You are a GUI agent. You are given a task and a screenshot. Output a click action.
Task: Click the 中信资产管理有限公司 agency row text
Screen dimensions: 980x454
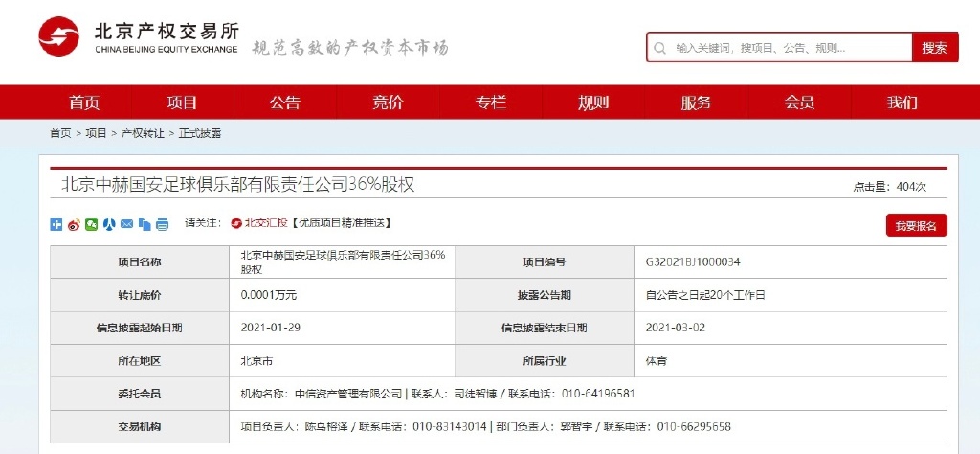click(x=437, y=394)
